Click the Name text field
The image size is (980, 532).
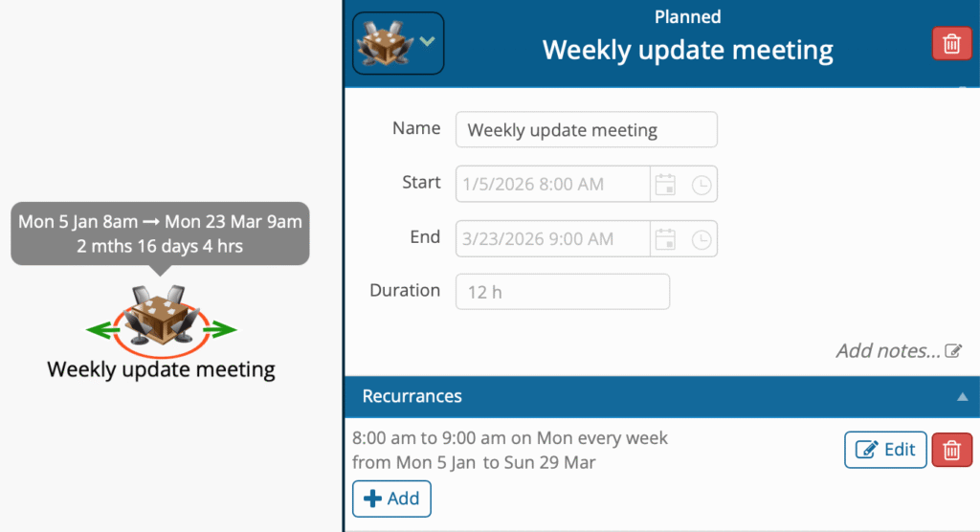[x=586, y=130]
